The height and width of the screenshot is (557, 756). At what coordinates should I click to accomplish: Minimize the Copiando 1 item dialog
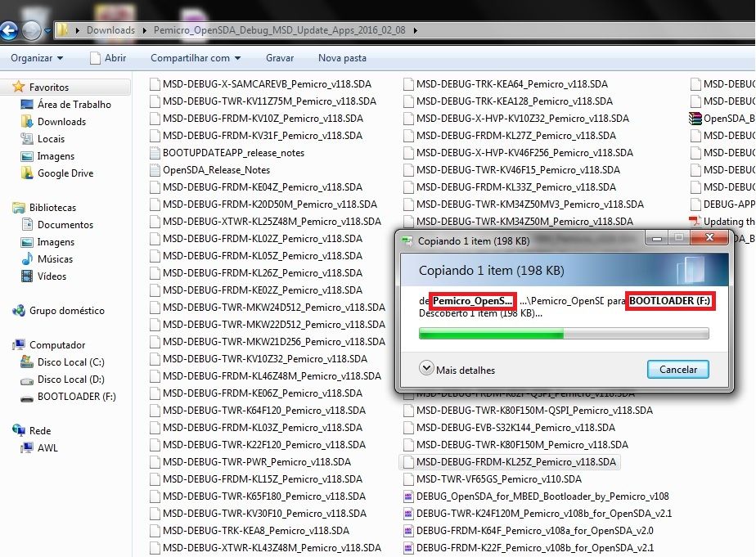point(657,237)
